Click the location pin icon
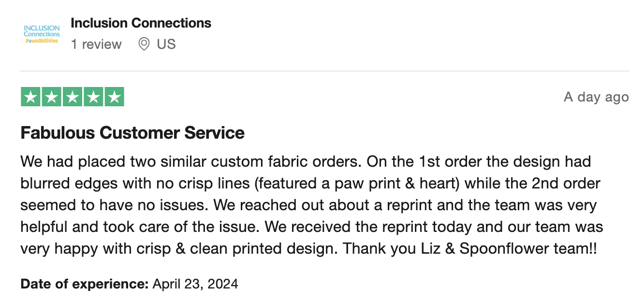 (x=144, y=44)
